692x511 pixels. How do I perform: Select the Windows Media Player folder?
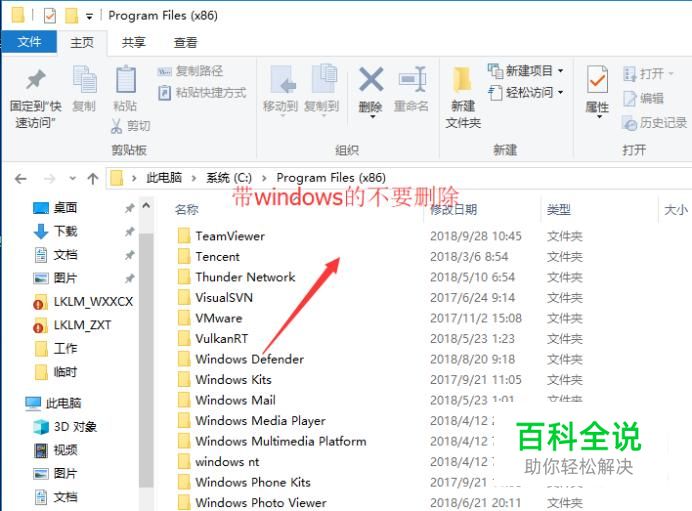coord(252,421)
